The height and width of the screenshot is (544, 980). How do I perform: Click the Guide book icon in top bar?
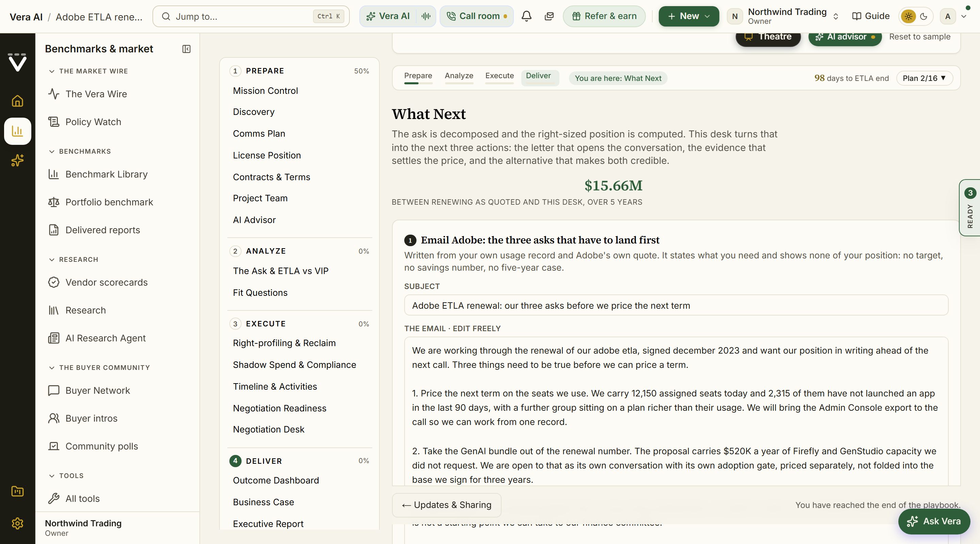pyautogui.click(x=857, y=16)
